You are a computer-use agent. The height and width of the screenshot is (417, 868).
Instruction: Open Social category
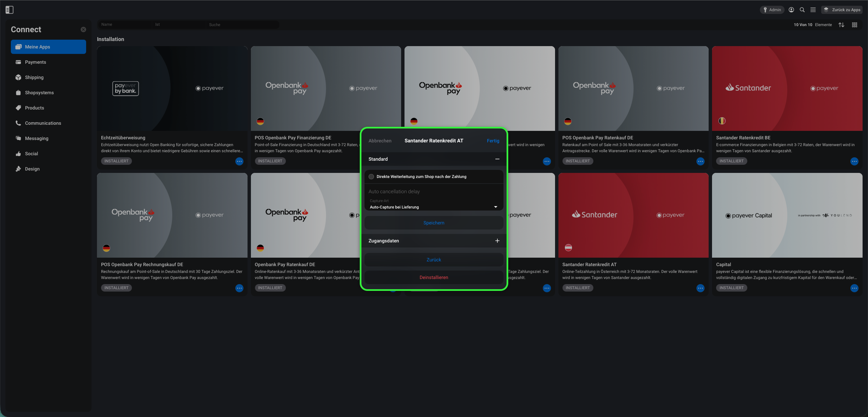[x=48, y=154]
